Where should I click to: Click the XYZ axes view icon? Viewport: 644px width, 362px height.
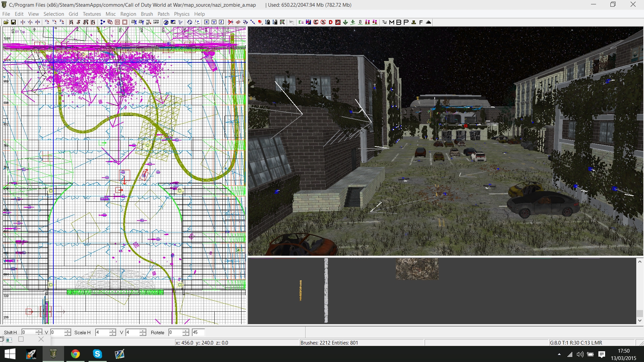click(x=180, y=22)
